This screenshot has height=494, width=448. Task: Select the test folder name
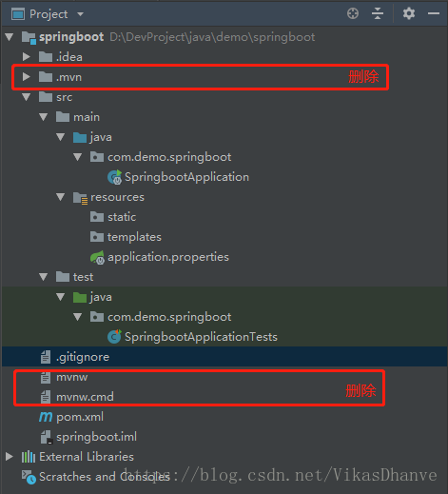pyautogui.click(x=84, y=277)
